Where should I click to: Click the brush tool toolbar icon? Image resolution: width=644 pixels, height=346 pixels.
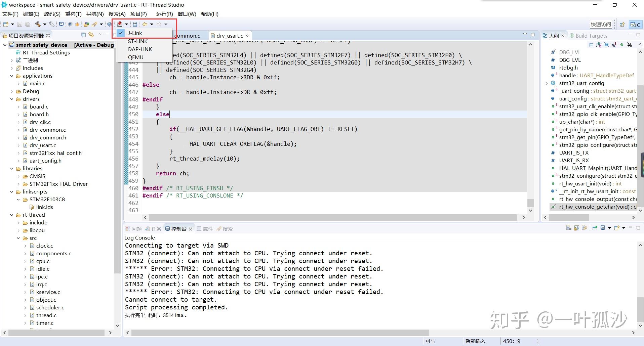(x=94, y=24)
